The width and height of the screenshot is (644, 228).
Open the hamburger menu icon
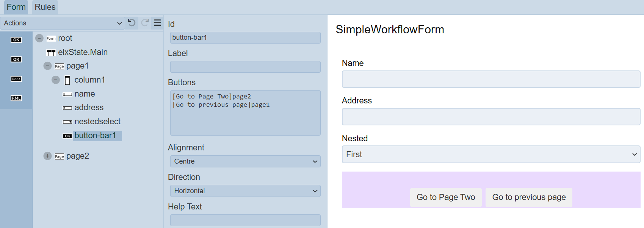[x=158, y=23]
